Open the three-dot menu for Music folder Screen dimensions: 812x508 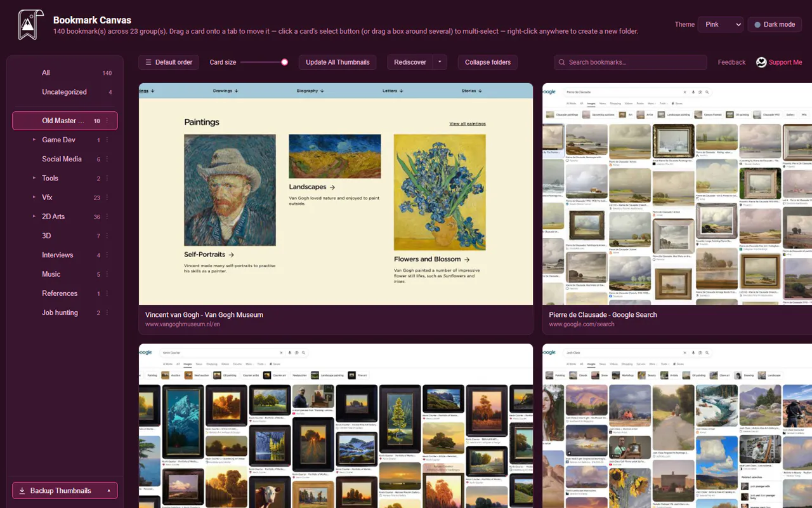[x=107, y=274]
